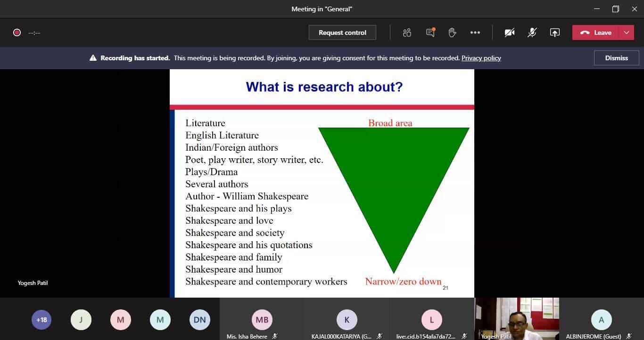The height and width of the screenshot is (340, 644).
Task: Click muted mic icon beside Mis. Isha Behere
Action: click(x=274, y=336)
